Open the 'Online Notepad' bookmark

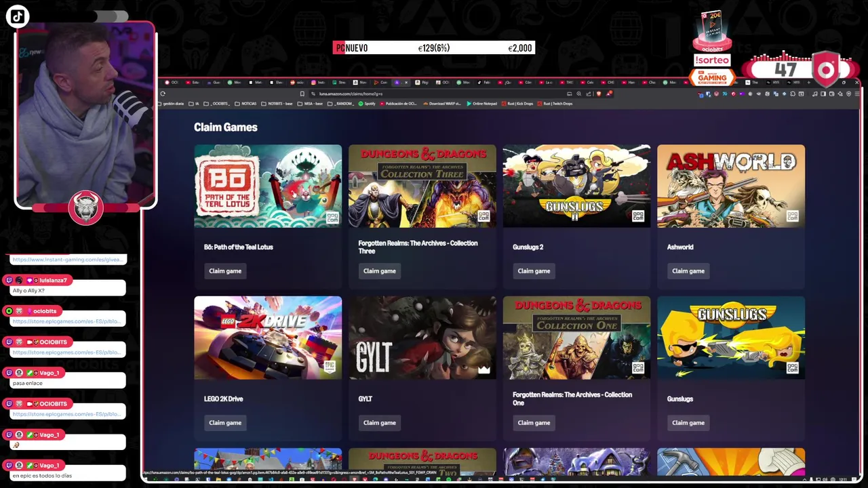coord(481,104)
